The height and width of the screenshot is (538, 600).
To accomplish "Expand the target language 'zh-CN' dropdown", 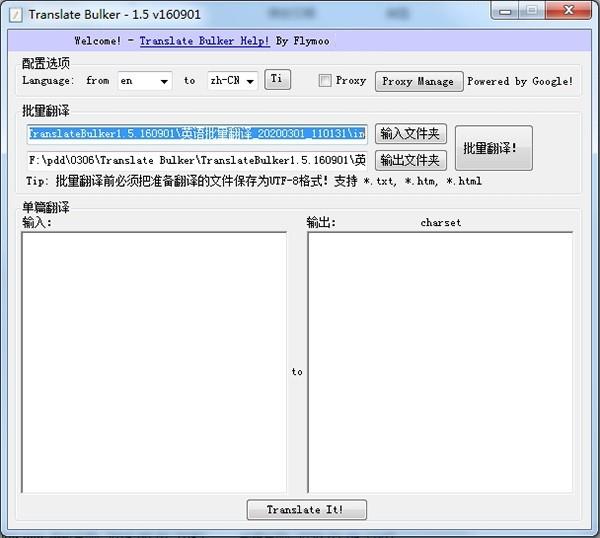I will pyautogui.click(x=233, y=81).
